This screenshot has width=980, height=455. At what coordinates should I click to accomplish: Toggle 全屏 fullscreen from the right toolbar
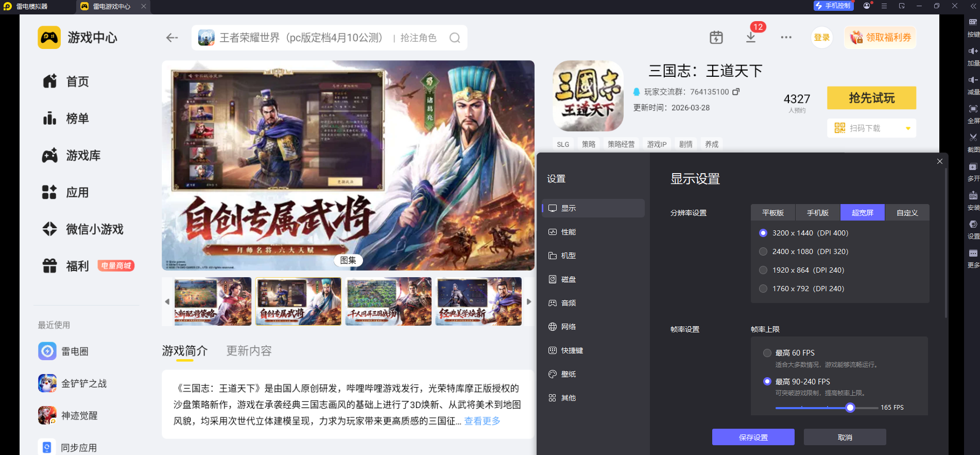973,114
